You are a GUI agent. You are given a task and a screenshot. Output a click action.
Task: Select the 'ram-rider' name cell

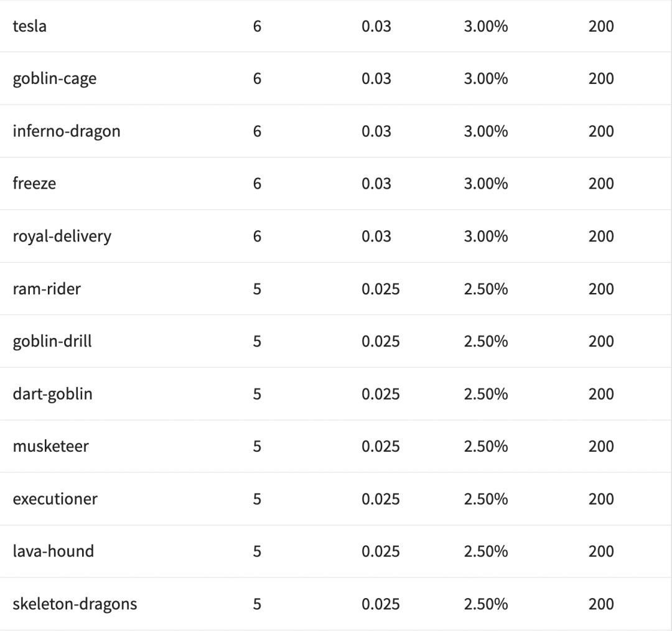click(x=46, y=289)
